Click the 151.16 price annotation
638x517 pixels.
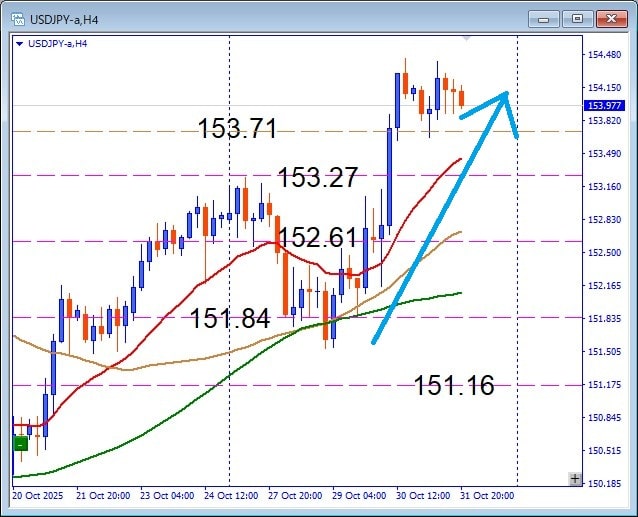(x=454, y=385)
